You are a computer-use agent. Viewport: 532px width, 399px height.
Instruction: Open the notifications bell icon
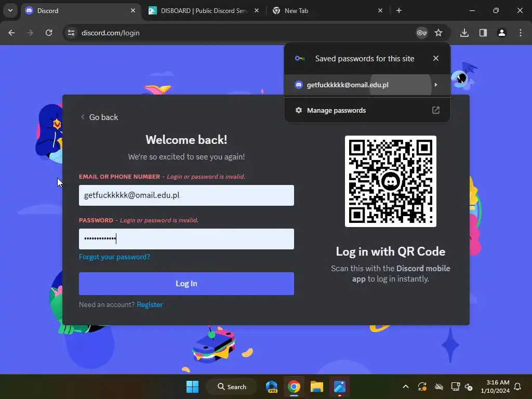coord(518,387)
